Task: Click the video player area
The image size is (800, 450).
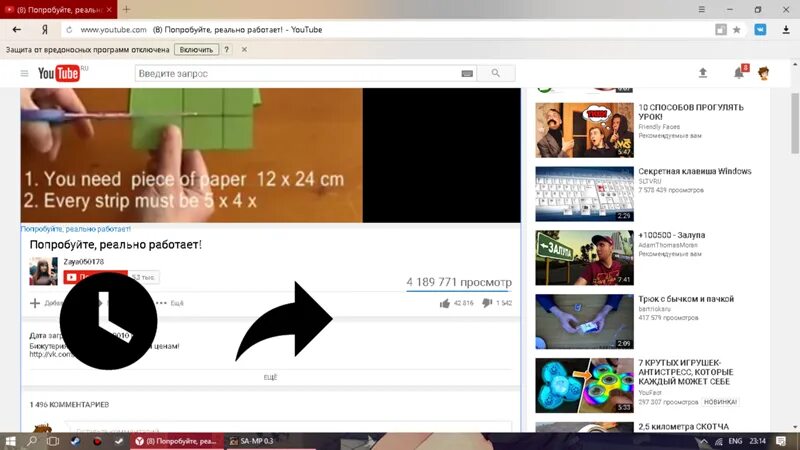Action: pyautogui.click(x=270, y=155)
